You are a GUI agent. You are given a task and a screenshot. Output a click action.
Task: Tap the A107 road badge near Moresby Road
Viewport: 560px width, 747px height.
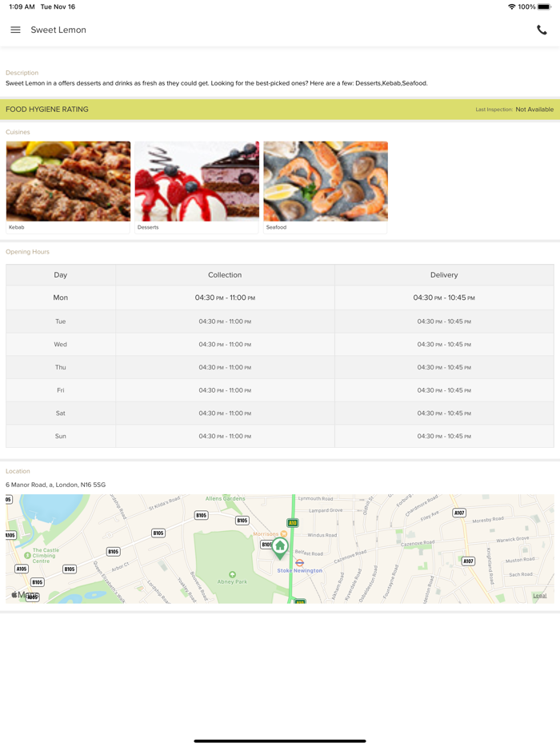(459, 513)
